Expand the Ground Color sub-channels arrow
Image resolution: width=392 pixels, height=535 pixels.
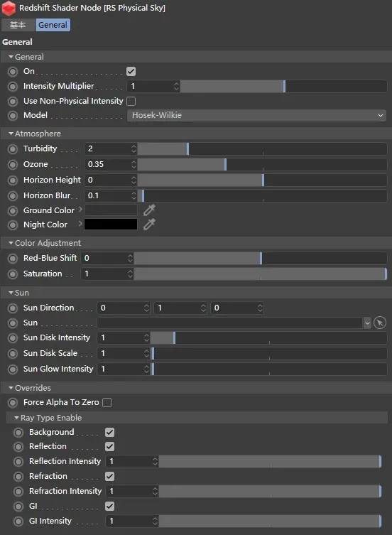[x=80, y=210]
